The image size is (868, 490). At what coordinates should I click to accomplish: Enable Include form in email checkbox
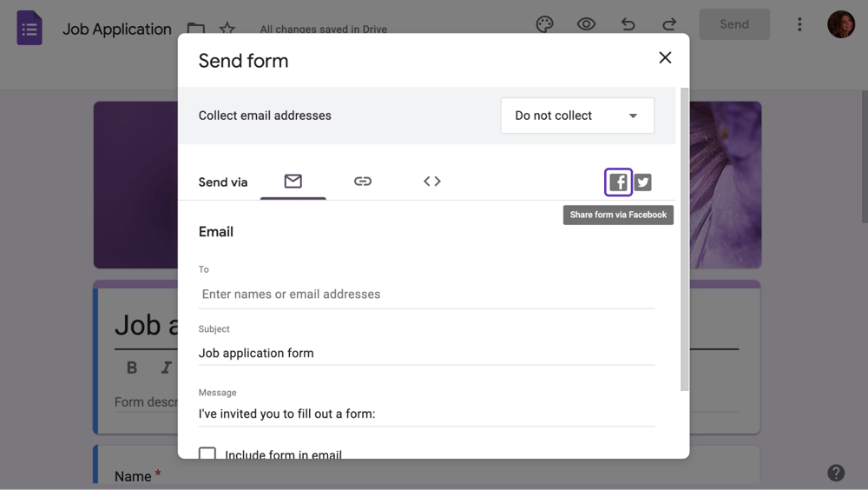coord(207,454)
